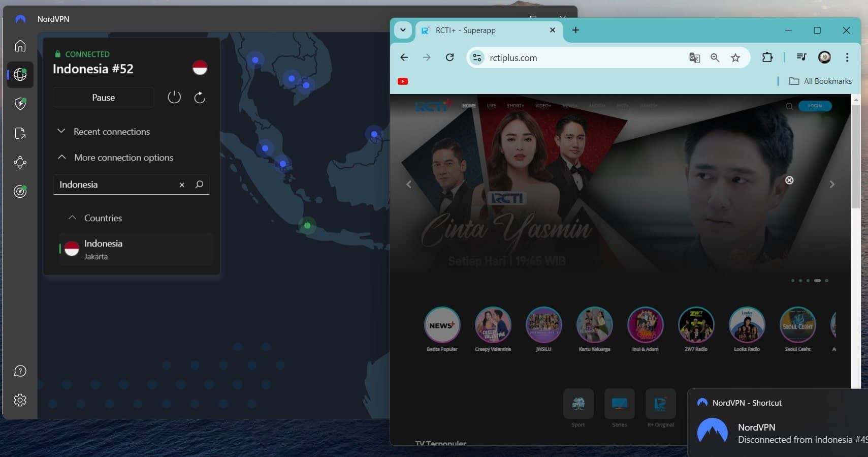The width and height of the screenshot is (868, 457).
Task: Open help question mark icon in NordVPN
Action: pyautogui.click(x=20, y=371)
